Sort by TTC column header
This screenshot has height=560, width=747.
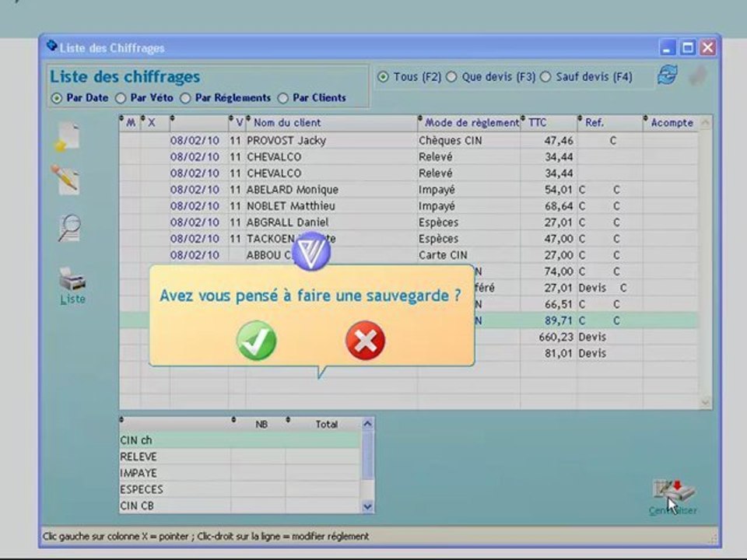point(549,123)
